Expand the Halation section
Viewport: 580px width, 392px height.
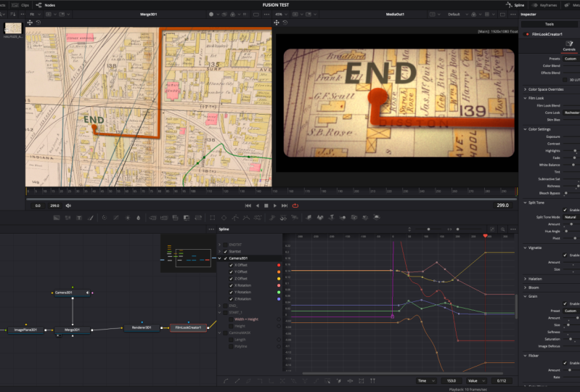coord(526,279)
